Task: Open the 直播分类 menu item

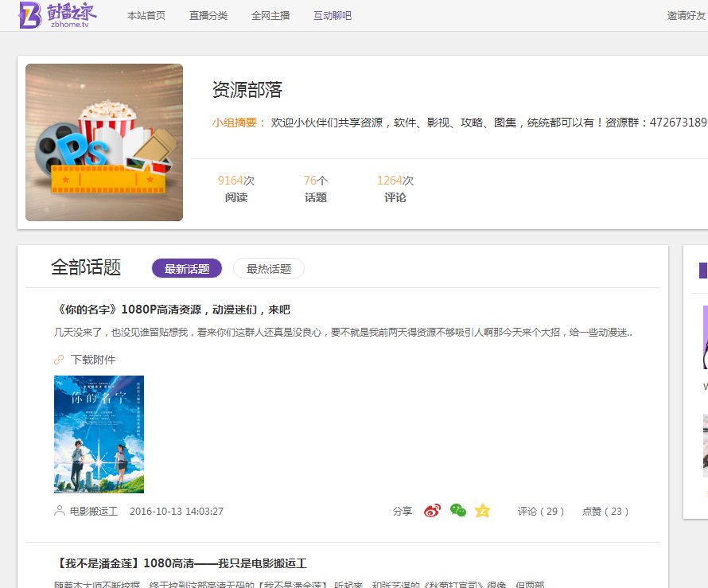Action: pyautogui.click(x=208, y=14)
